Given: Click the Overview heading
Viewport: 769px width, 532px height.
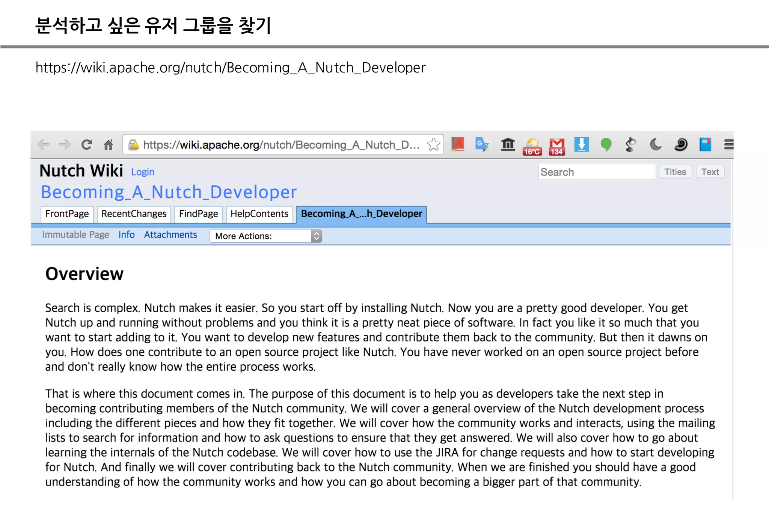Looking at the screenshot, I should (x=84, y=274).
